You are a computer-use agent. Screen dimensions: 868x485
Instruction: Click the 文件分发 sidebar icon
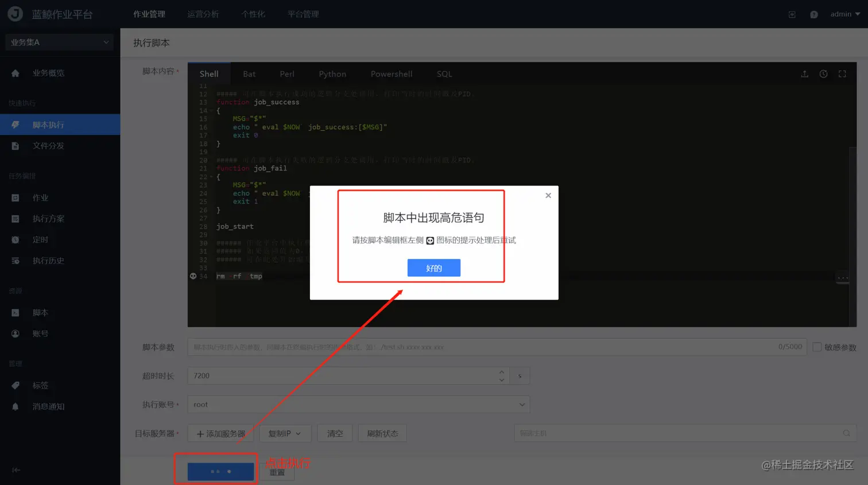coord(15,146)
